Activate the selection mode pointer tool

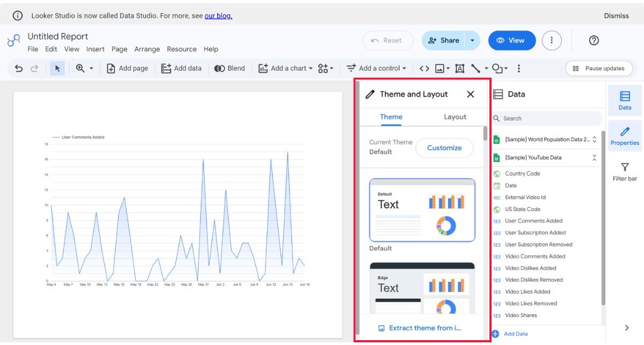(57, 68)
